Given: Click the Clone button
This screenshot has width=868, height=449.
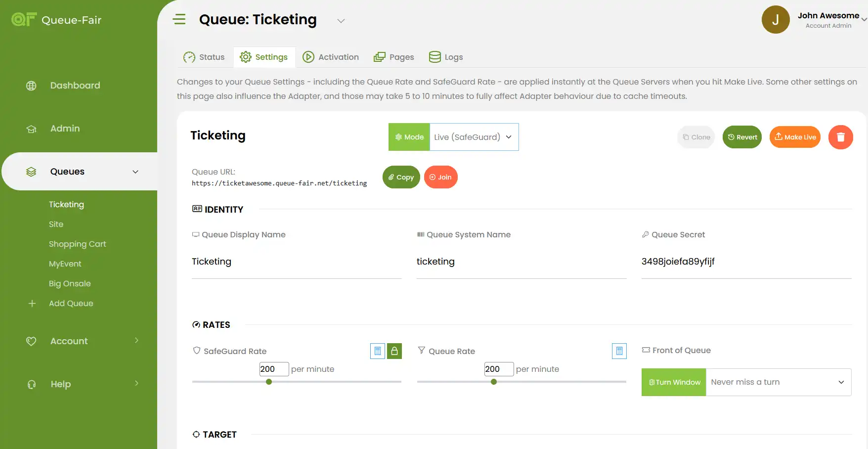Looking at the screenshot, I should (696, 137).
